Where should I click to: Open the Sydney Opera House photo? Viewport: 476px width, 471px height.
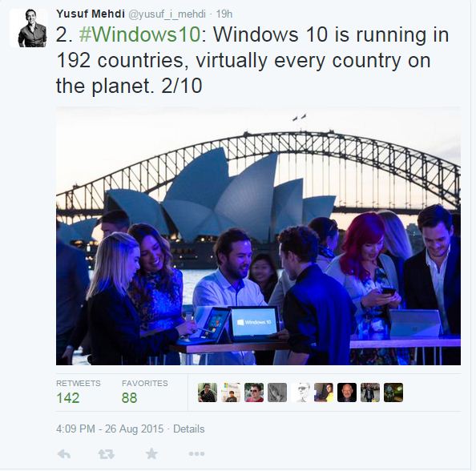coord(258,235)
